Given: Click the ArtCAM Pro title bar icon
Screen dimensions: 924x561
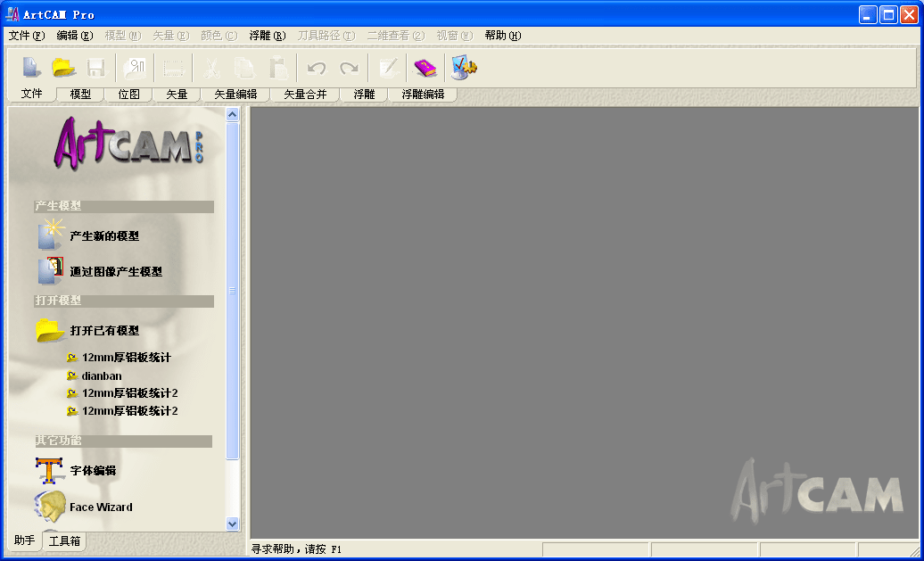Looking at the screenshot, I should [12, 14].
